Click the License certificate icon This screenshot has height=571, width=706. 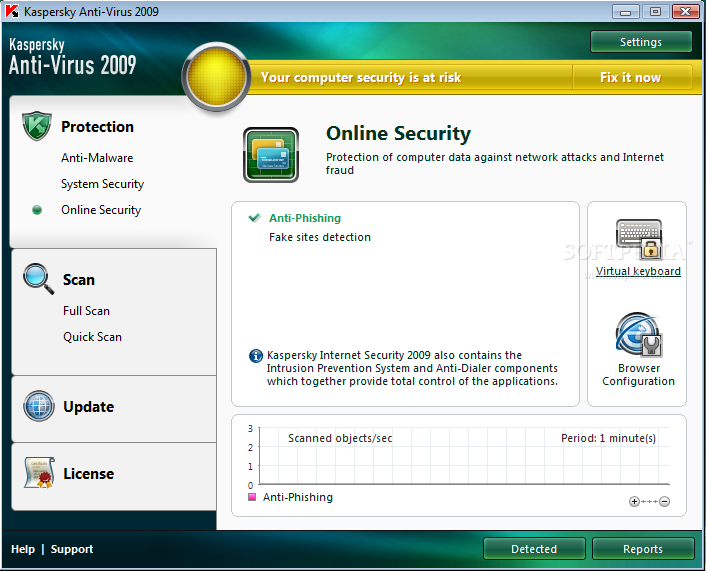[x=39, y=472]
